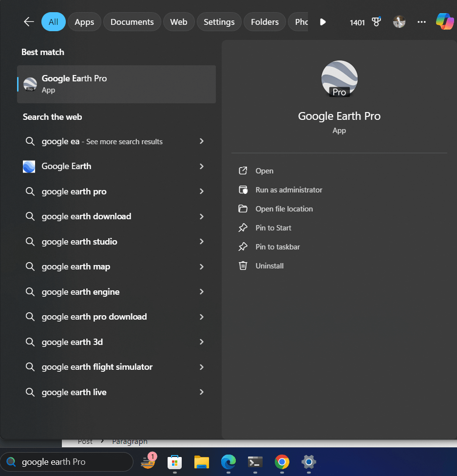Expand the 'google earth map' chevron

202,267
